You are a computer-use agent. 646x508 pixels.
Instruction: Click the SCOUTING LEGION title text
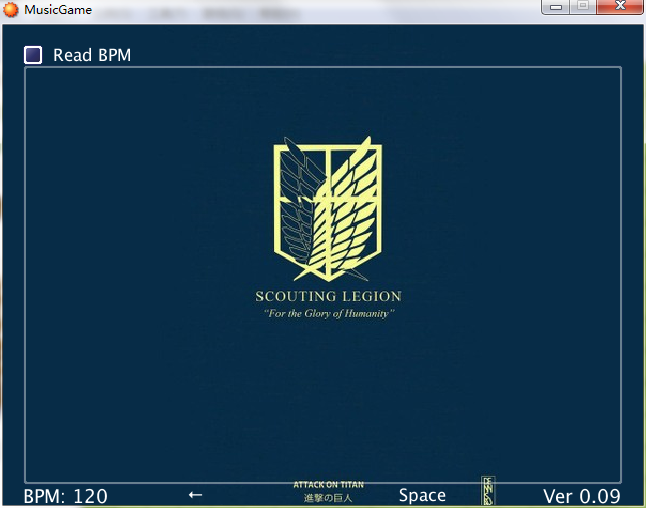coord(328,296)
